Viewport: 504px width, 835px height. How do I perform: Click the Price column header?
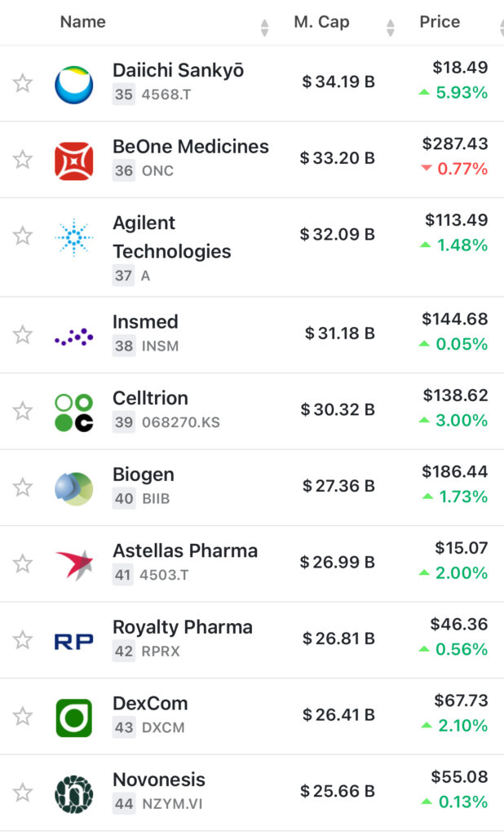440,22
